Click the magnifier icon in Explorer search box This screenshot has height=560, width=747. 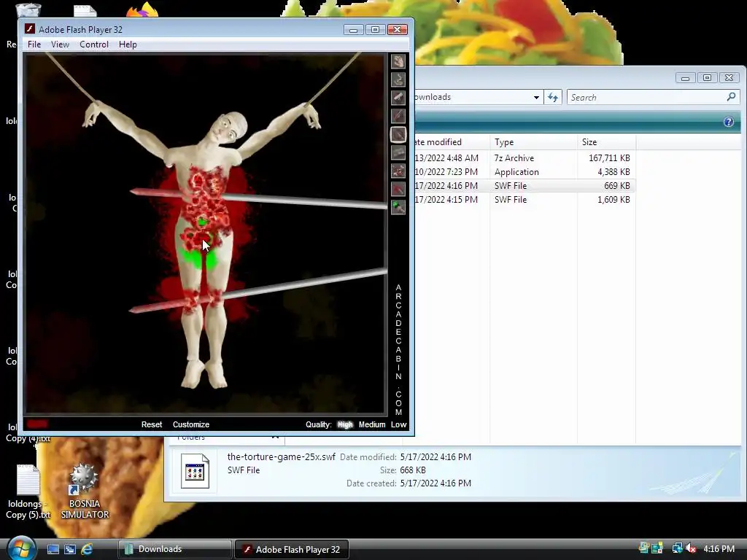(731, 97)
